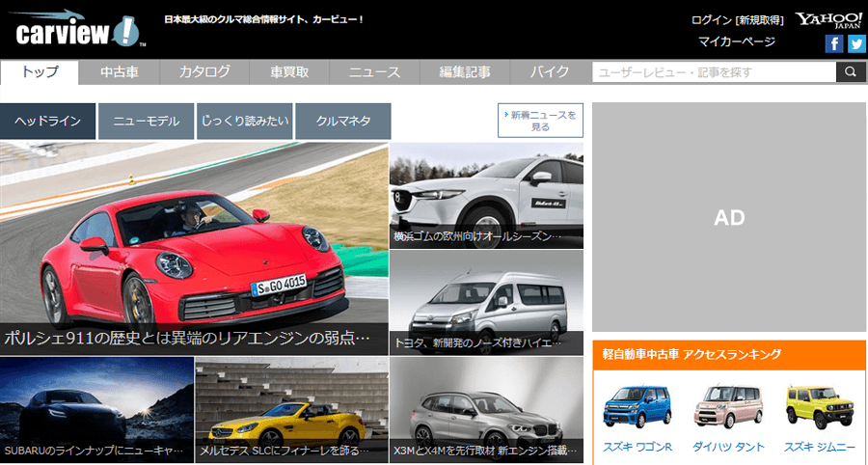Click the yellow スズキ ジムニー car image
This screenshot has width=868, height=465.
(820, 407)
